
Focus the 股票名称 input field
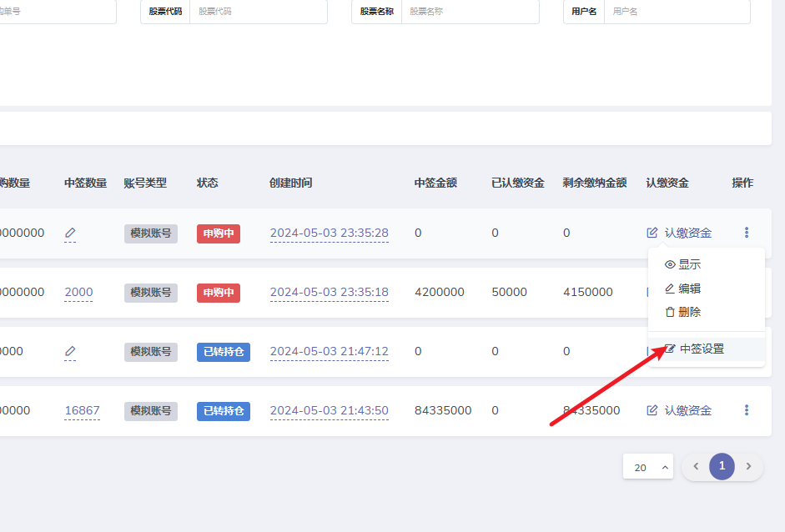pos(469,12)
